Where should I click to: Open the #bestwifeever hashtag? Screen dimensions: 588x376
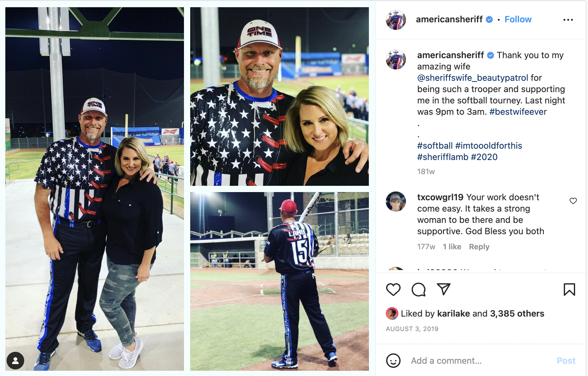coord(518,112)
